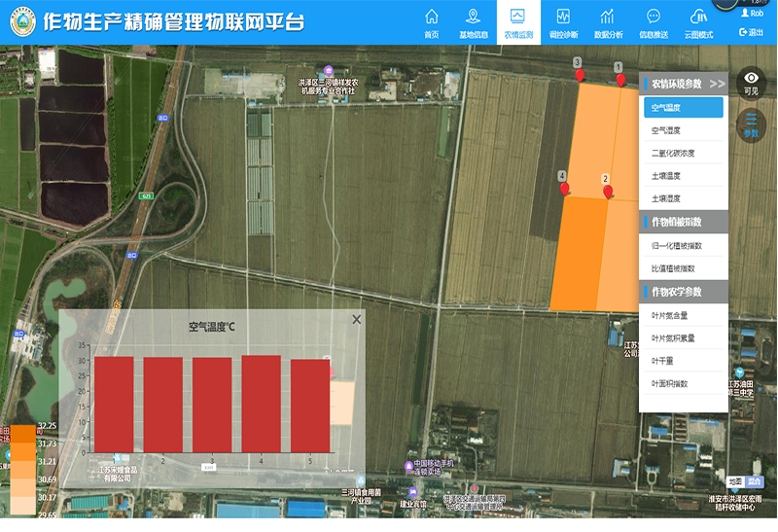Click 三河镇食用菌产业园 POI icon
This screenshot has width=778, height=532.
(x=361, y=480)
